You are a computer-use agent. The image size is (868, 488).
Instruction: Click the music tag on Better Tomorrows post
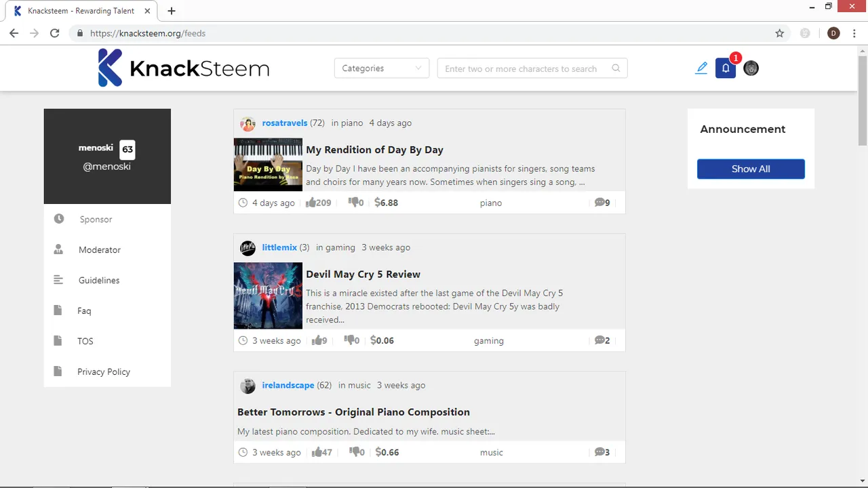coord(492,452)
